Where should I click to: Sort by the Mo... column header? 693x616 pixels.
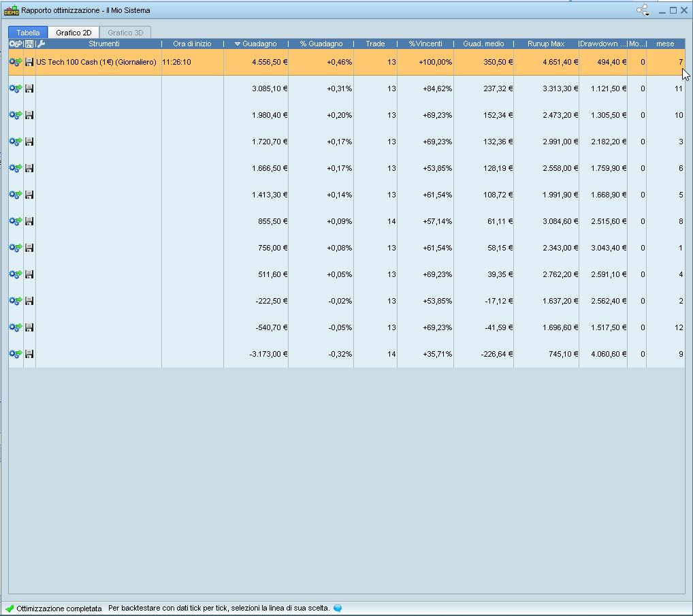(637, 44)
